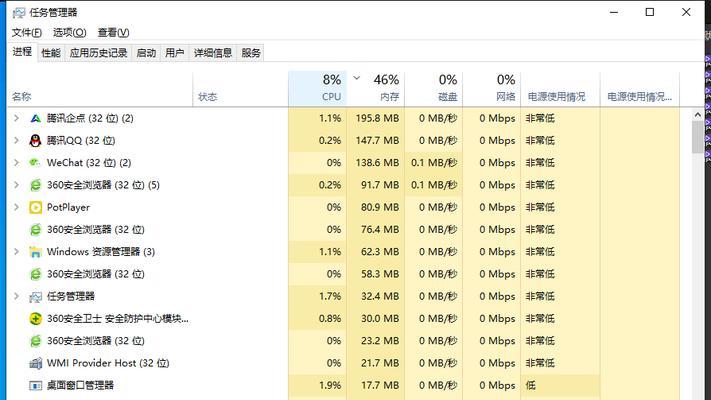Select the PotPlayer row name
This screenshot has width=711, height=400.
click(x=68, y=207)
